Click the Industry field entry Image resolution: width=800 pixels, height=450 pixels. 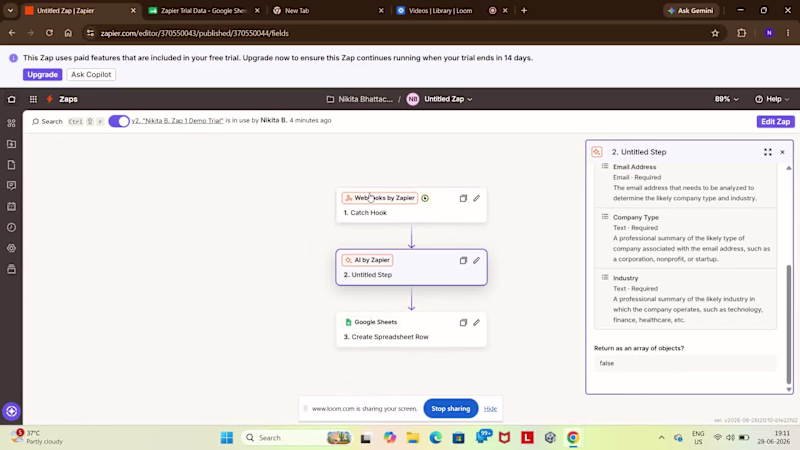(x=685, y=299)
